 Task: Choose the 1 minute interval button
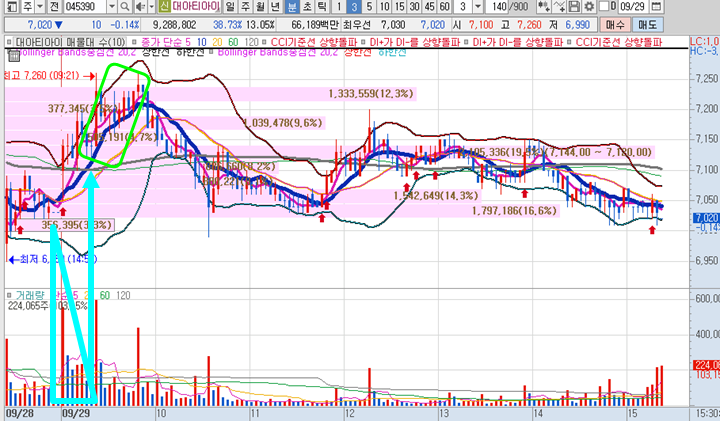339,6
